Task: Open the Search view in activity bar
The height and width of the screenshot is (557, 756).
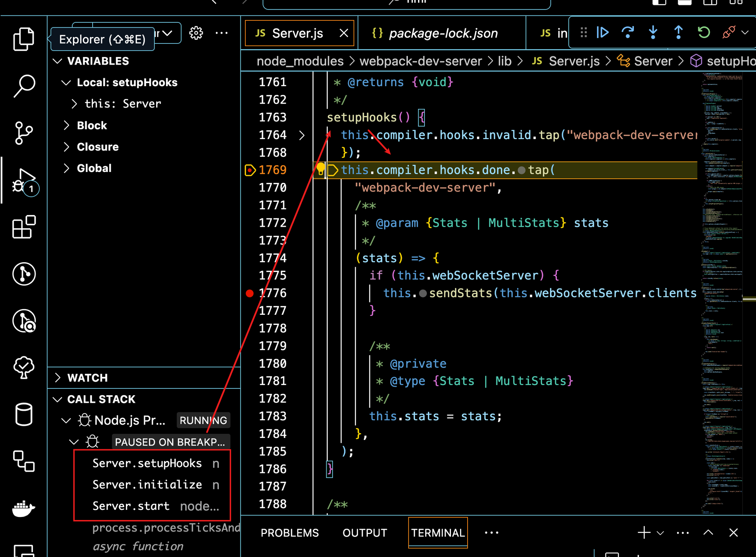Action: click(24, 85)
